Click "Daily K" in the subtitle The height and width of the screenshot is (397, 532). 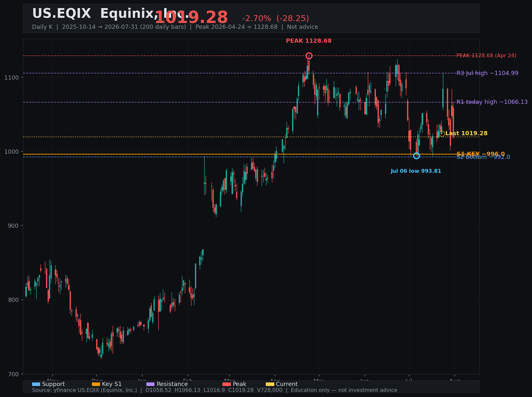[42, 27]
